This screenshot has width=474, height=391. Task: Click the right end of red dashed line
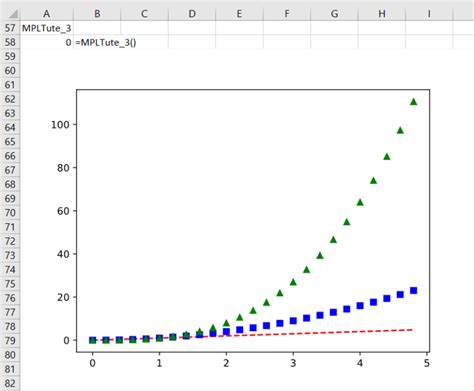pyautogui.click(x=412, y=330)
